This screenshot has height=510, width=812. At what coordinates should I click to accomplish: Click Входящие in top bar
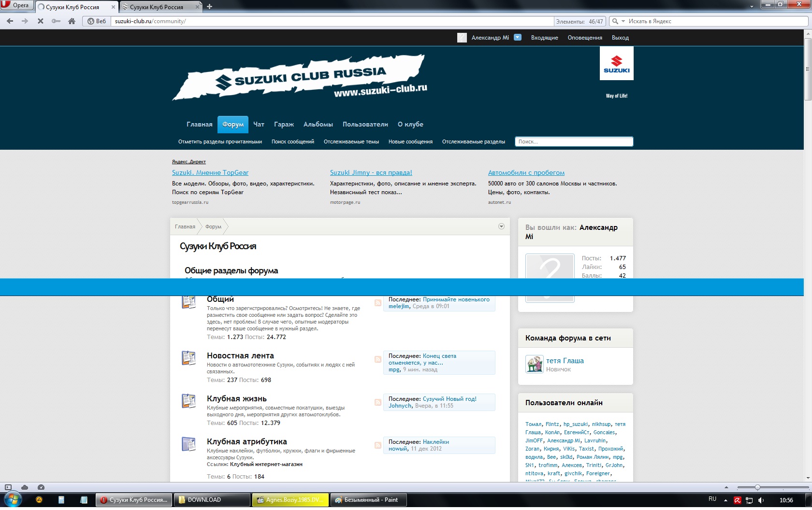[x=544, y=38]
